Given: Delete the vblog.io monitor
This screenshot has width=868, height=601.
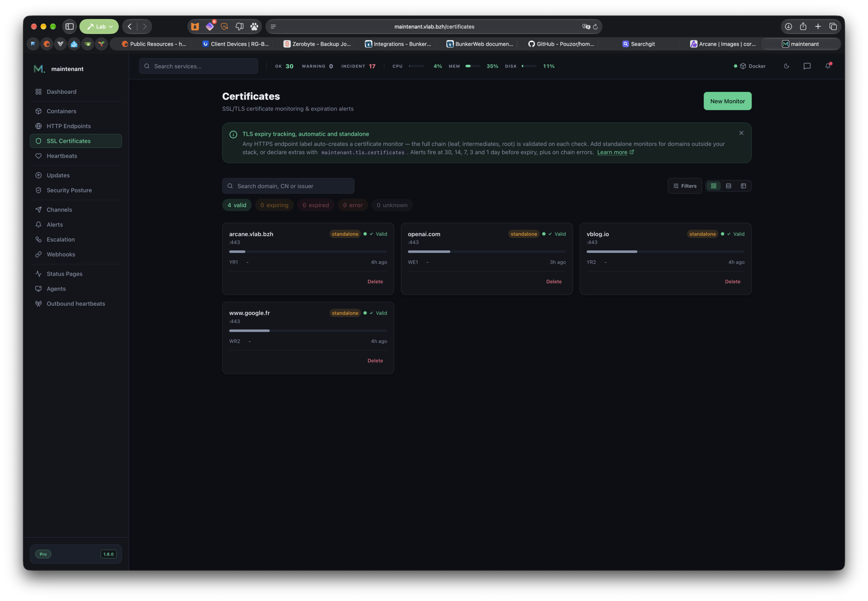Looking at the screenshot, I should (732, 281).
